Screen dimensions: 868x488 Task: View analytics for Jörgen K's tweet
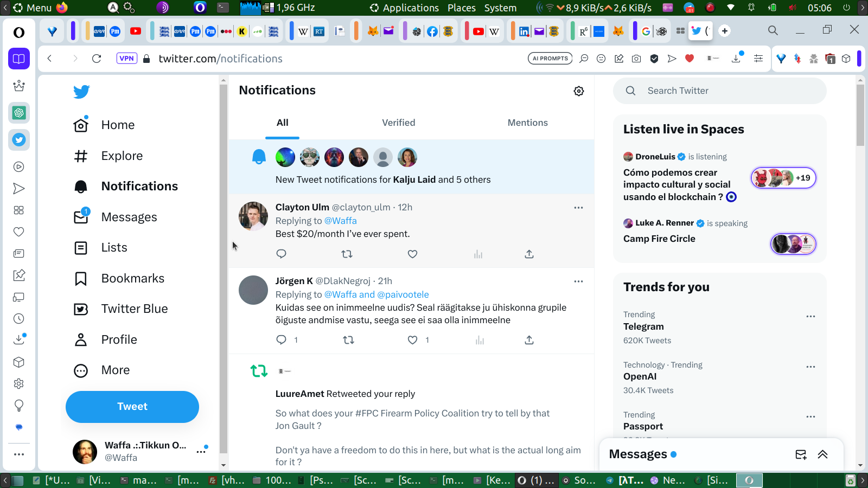480,340
